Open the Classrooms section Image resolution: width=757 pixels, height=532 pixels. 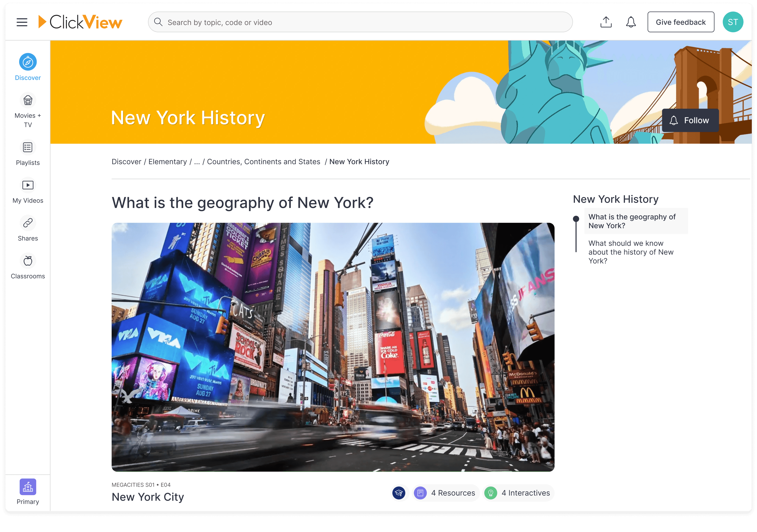28,266
